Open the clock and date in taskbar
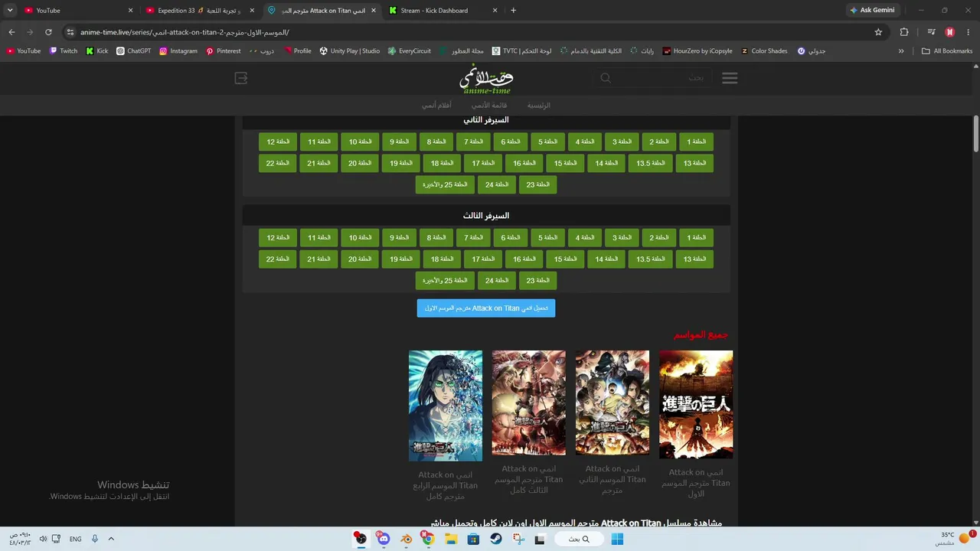This screenshot has width=980, height=551. (x=20, y=539)
